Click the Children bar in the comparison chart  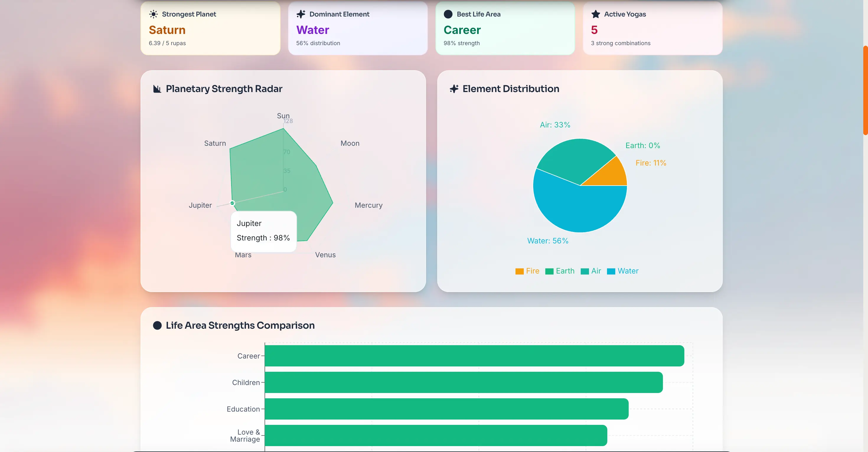(462, 382)
